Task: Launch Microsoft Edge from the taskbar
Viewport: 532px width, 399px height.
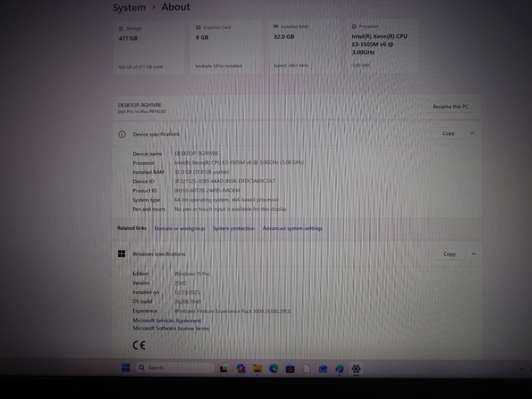Action: point(274,368)
